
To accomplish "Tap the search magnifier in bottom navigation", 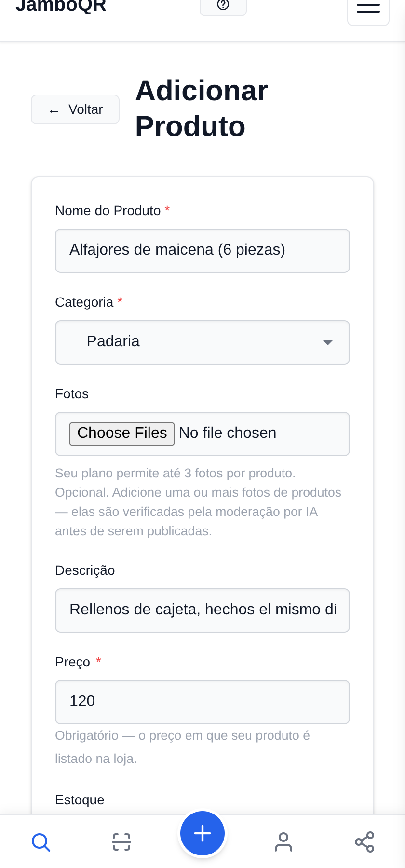I will click(41, 842).
